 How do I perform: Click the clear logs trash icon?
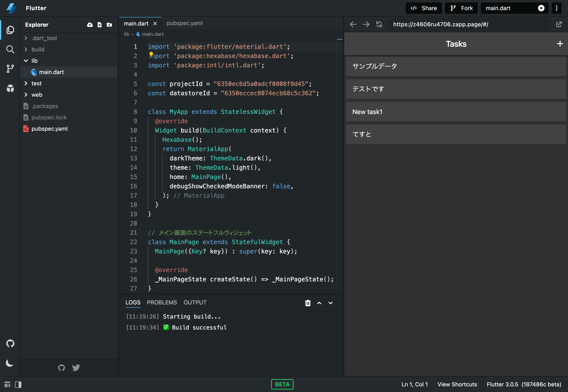coord(308,303)
